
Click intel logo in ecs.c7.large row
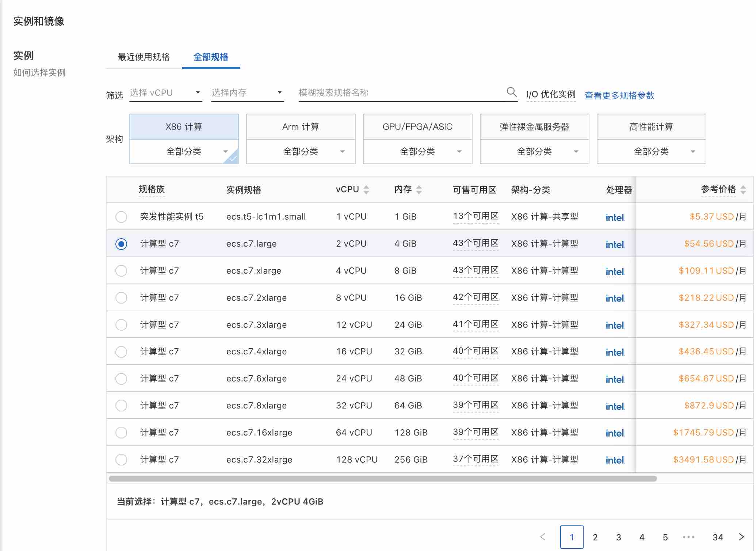tap(615, 244)
